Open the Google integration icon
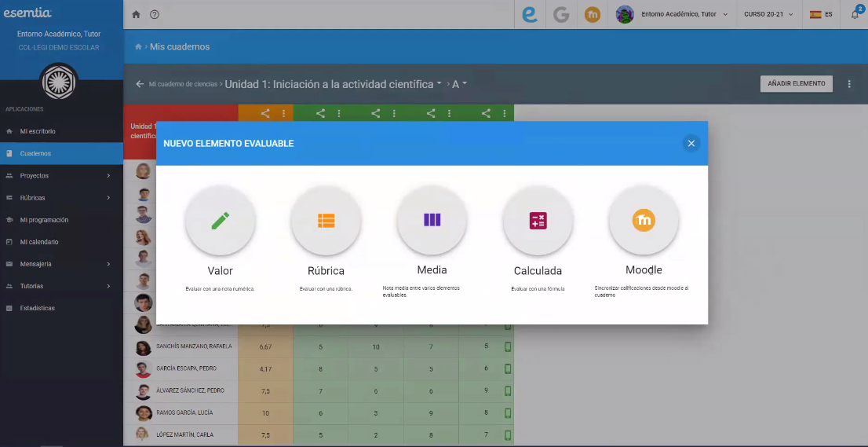868x447 pixels. [x=561, y=14]
